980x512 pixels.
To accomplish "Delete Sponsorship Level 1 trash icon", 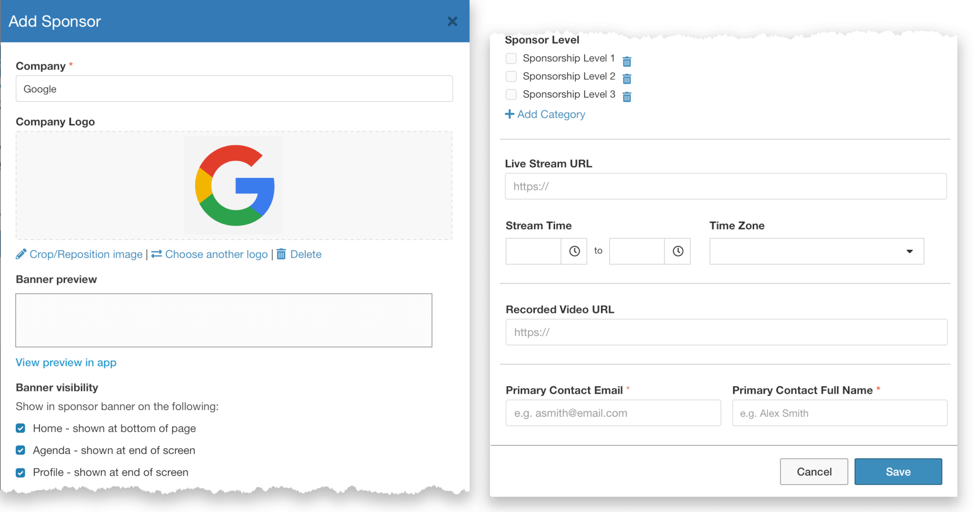I will coord(626,61).
